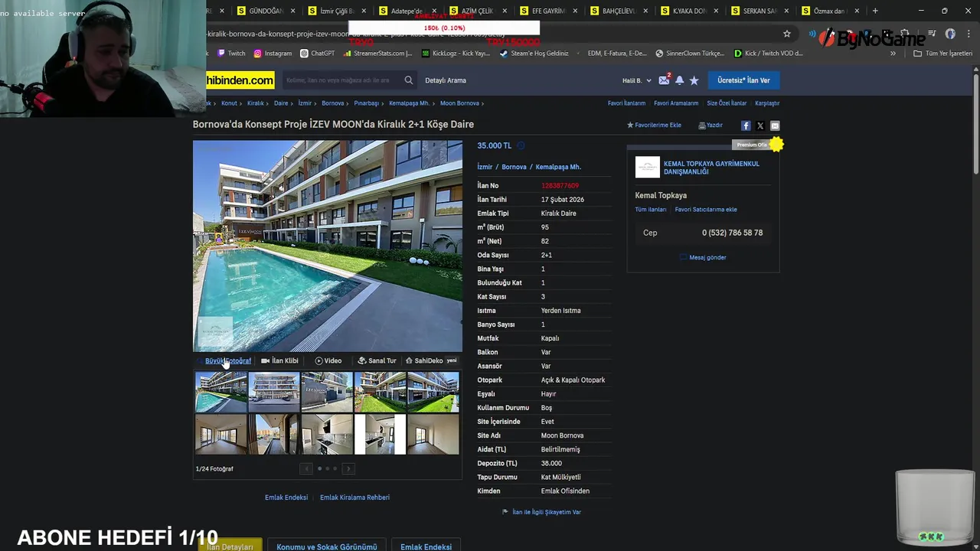Viewport: 980px width, 551px height.
Task: Open the KickLogz bookmark
Action: click(x=456, y=54)
